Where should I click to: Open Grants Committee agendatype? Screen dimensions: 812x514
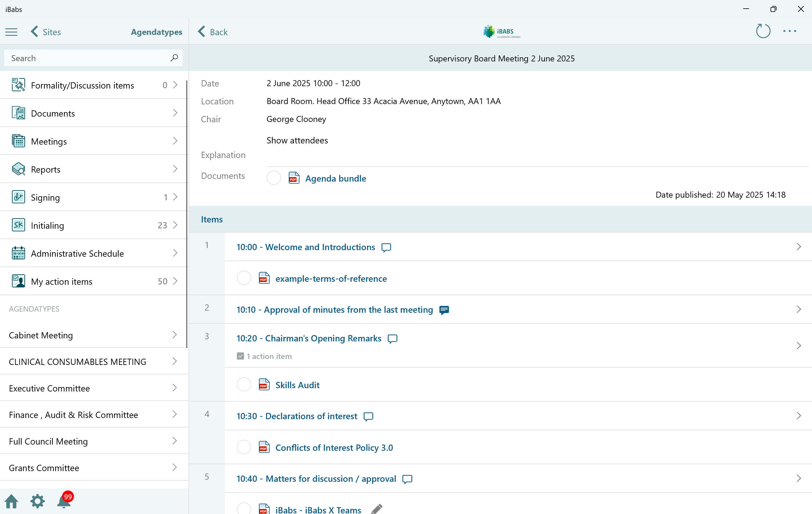click(94, 467)
